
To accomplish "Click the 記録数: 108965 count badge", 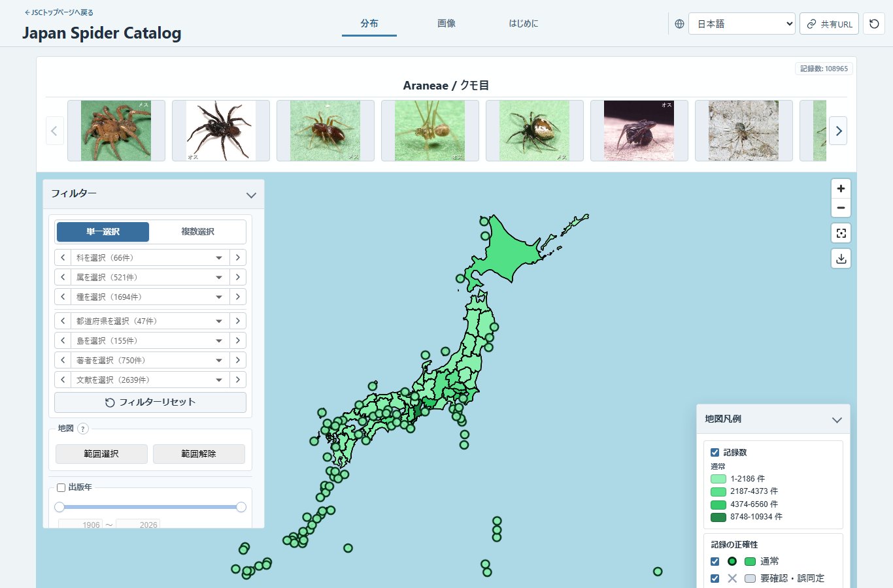I will pos(824,69).
